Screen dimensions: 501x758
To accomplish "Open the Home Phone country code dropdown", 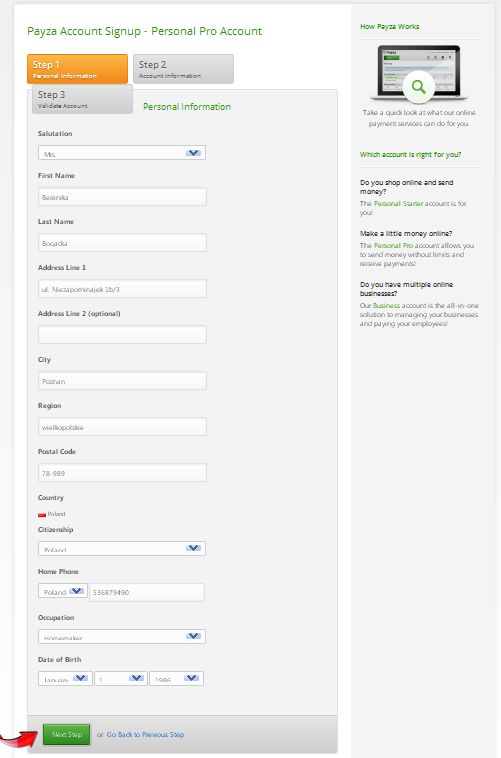I will pyautogui.click(x=63, y=591).
